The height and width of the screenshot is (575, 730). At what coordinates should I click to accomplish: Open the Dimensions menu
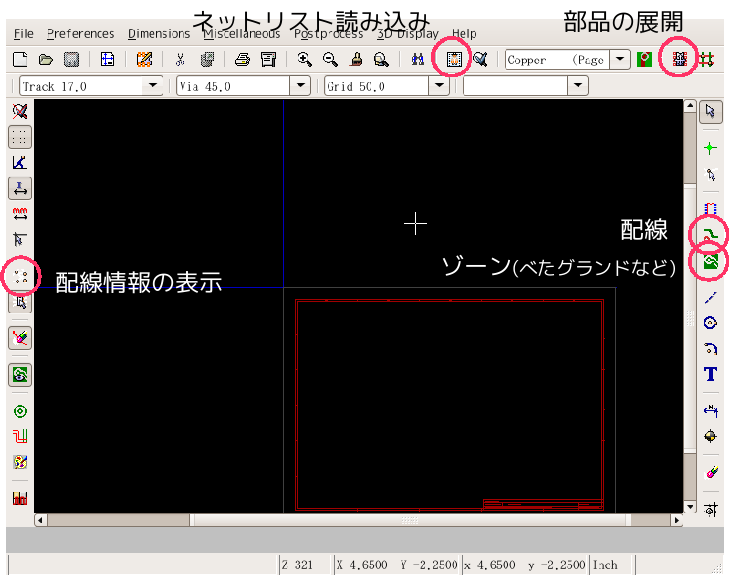click(x=158, y=34)
